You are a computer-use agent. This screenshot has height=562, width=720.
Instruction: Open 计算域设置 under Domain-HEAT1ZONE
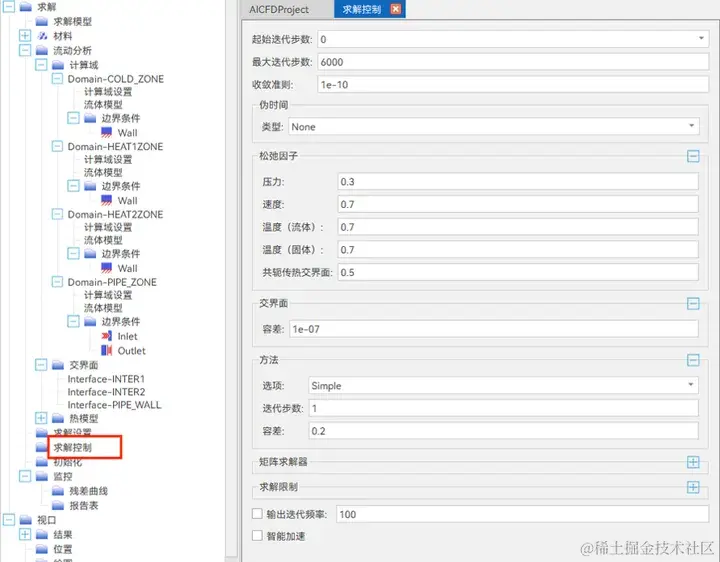click(x=108, y=159)
